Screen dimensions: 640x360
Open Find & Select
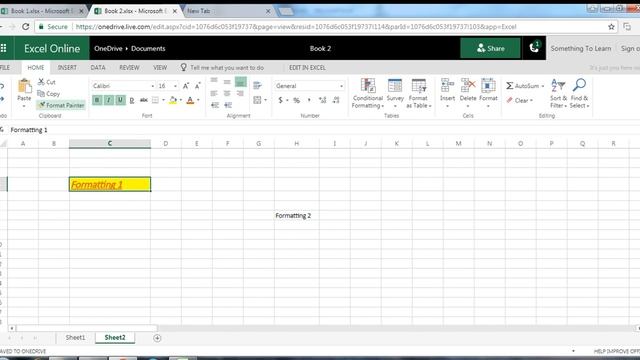click(579, 93)
